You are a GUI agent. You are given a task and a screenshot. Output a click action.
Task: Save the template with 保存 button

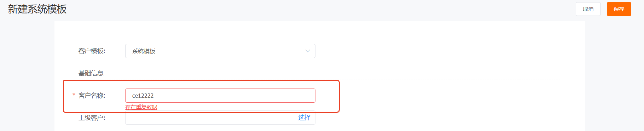pyautogui.click(x=619, y=9)
